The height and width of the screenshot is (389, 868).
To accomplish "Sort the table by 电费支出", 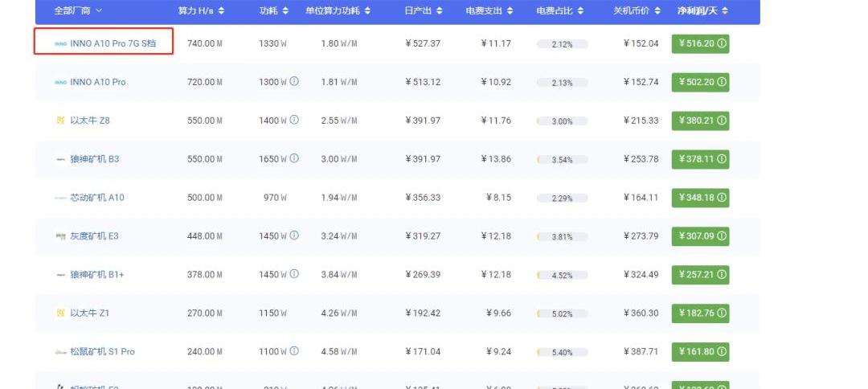I will click(492, 11).
